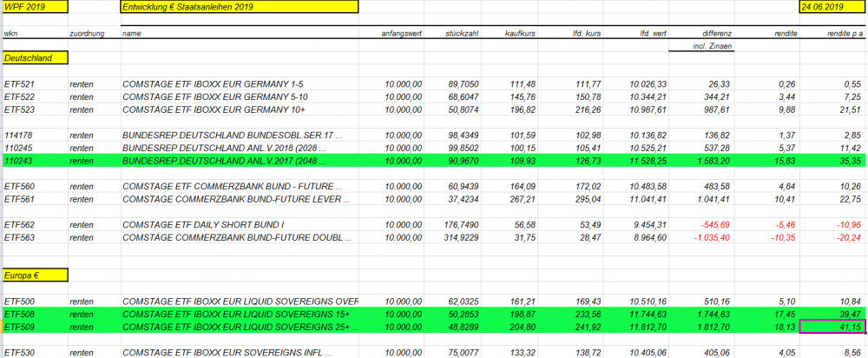Select the 'Europa €' section header cell
The width and height of the screenshot is (868, 358).
tap(36, 275)
